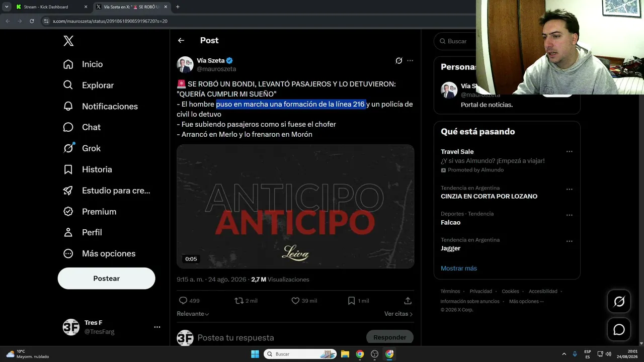Click the share icon on the post
Screen dimensions: 644x362
[x=408, y=301]
